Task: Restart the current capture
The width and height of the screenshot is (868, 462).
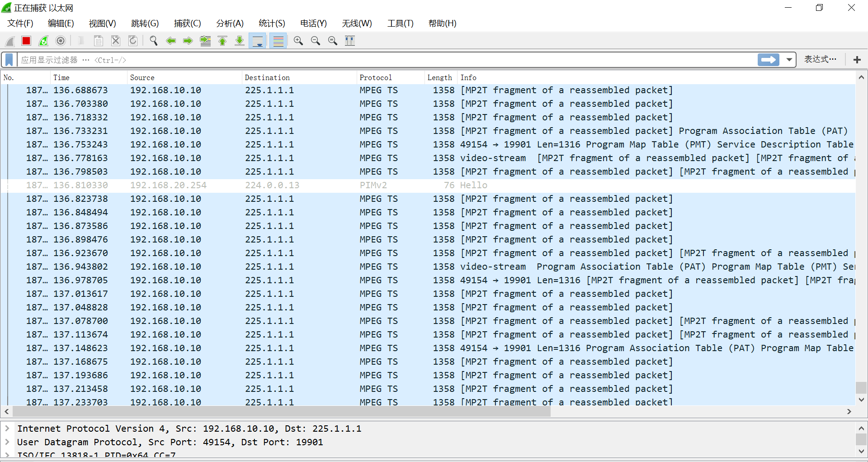Action: pyautogui.click(x=43, y=41)
